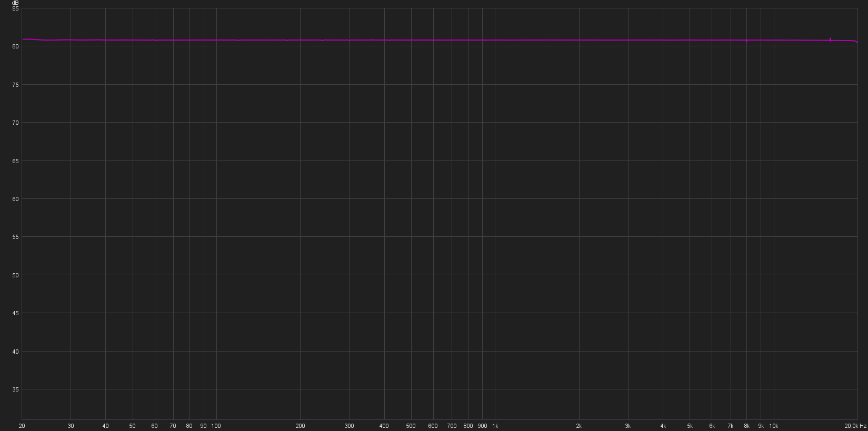
Task: Click the 50 dB vertical axis label
Action: coord(15,275)
